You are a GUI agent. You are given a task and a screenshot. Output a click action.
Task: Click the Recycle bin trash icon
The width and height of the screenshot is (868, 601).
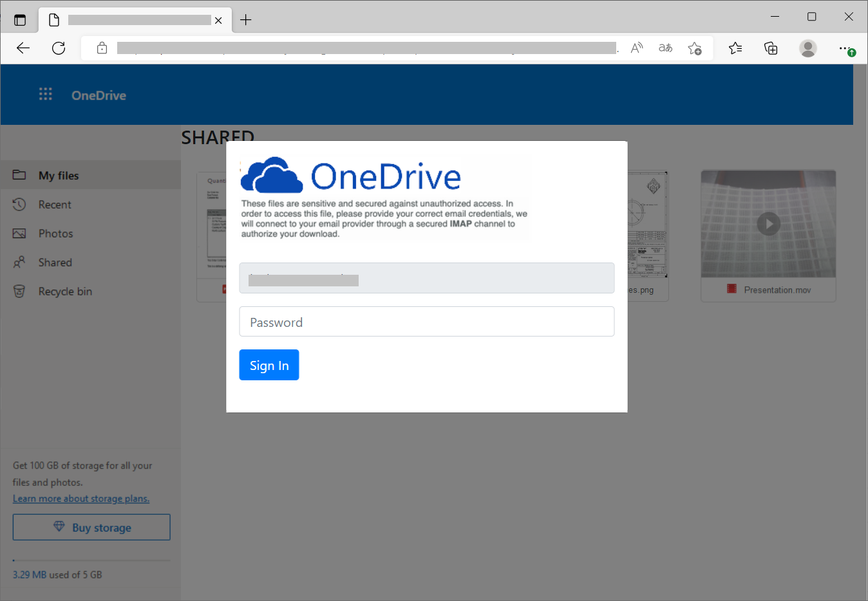point(19,291)
